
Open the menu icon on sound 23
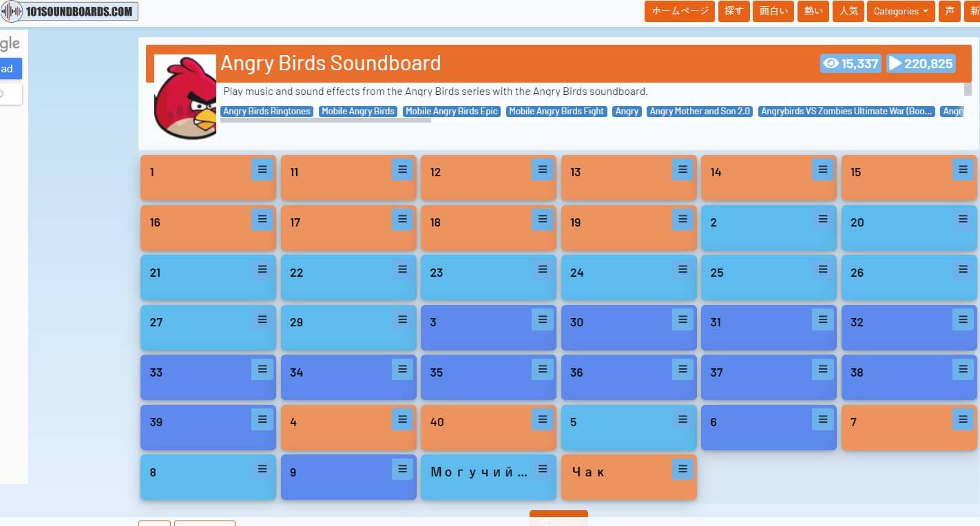(542, 270)
